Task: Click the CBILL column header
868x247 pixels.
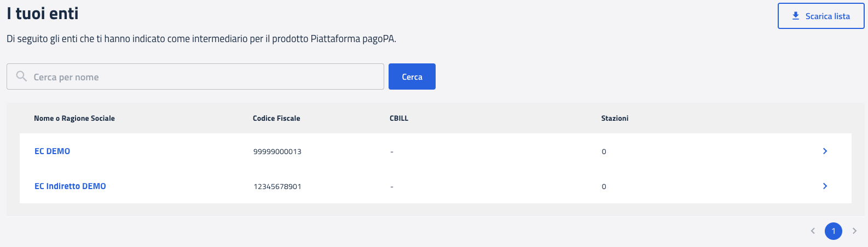Action: pos(399,119)
